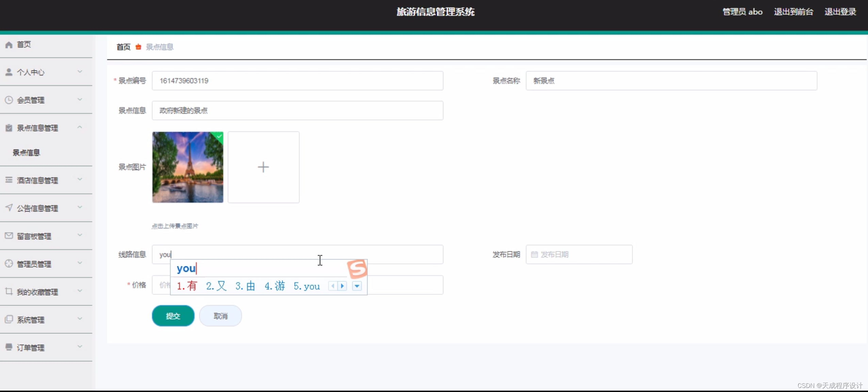Select the home icon beside 首页

[x=9, y=44]
